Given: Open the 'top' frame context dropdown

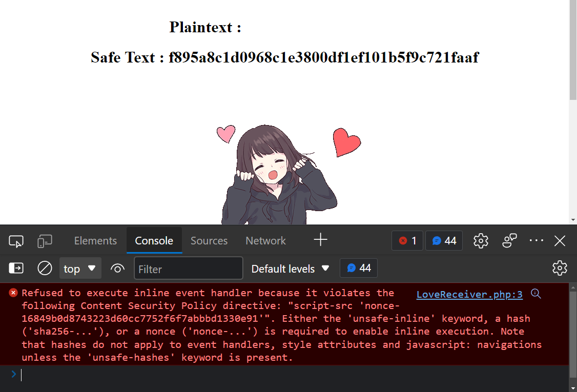Looking at the screenshot, I should [80, 268].
